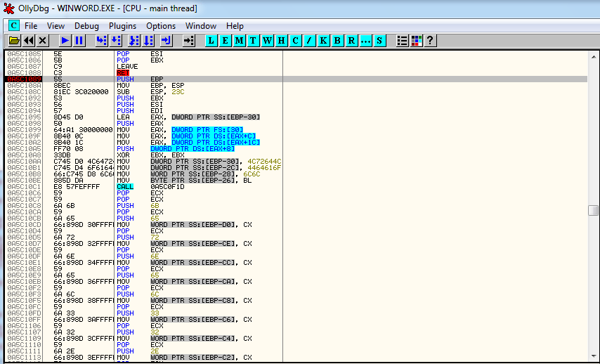This screenshot has height=364, width=600.
Task: Open Handles window with H button
Action: [x=281, y=40]
